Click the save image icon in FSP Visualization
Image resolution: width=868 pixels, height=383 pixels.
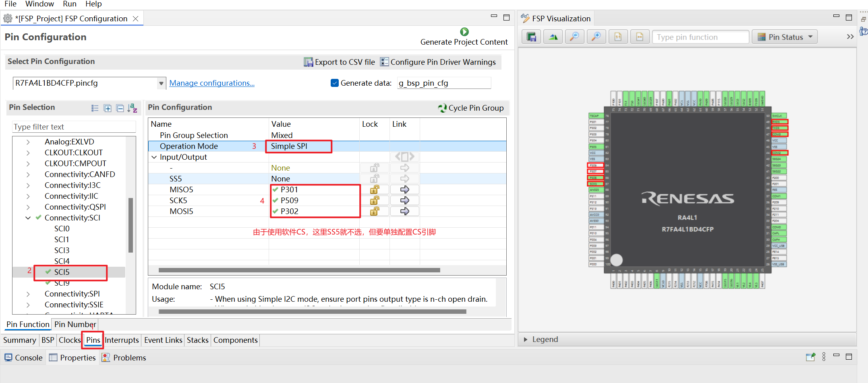(x=531, y=37)
